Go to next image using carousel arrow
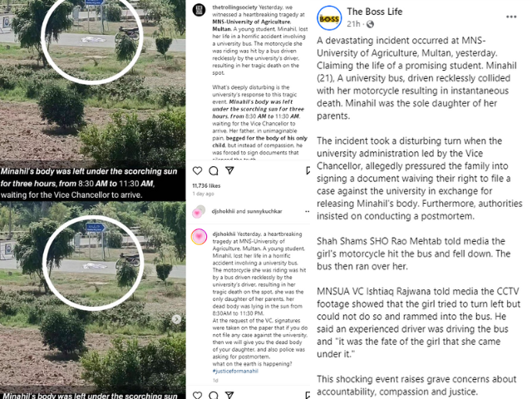Screen dimensions: 532x399 click(176, 319)
